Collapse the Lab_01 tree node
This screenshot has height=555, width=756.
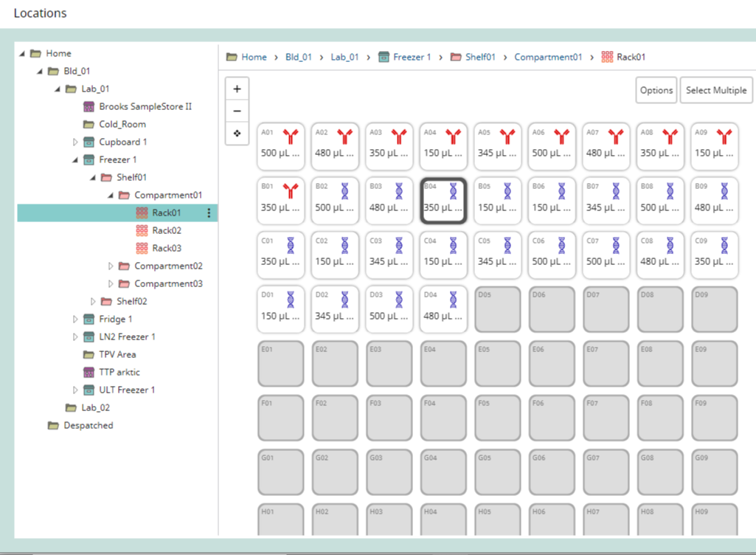pos(57,89)
